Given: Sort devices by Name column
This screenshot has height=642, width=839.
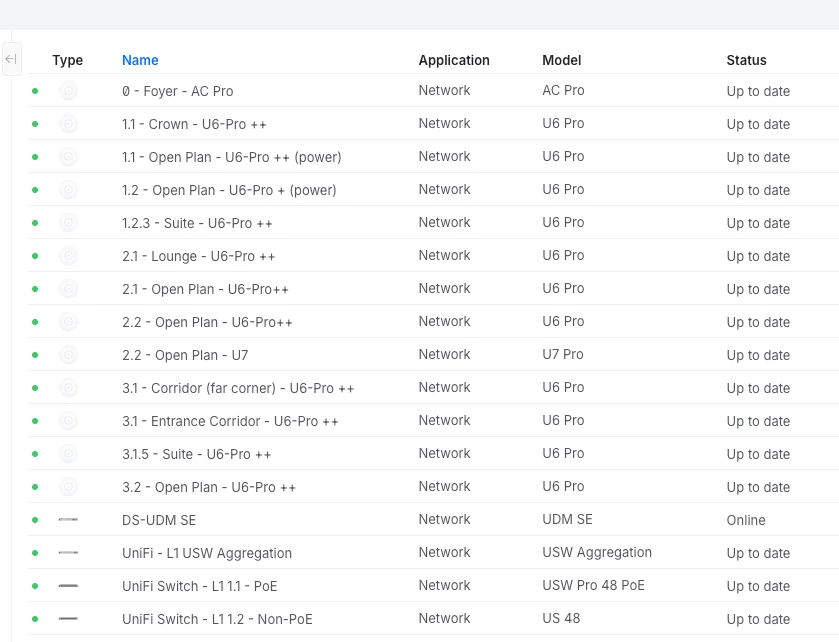Looking at the screenshot, I should point(140,60).
